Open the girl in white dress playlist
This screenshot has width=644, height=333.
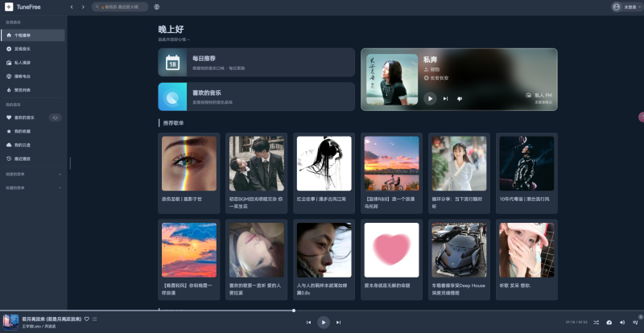(459, 163)
